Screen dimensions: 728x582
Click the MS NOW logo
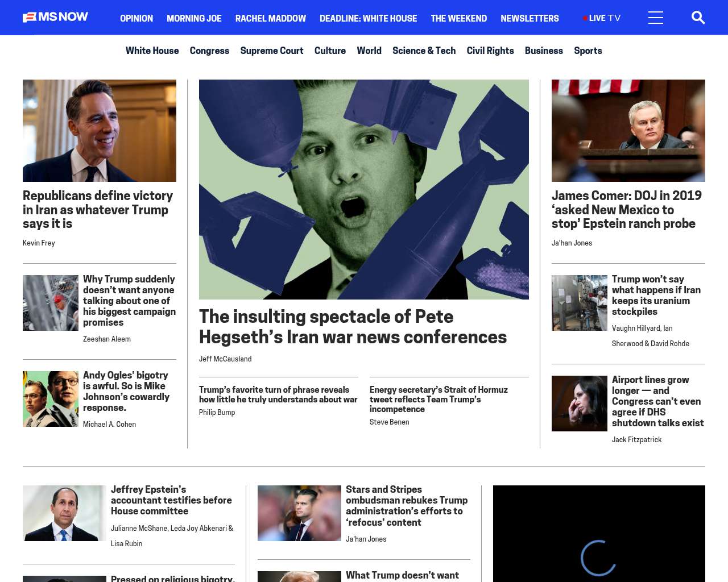[55, 17]
